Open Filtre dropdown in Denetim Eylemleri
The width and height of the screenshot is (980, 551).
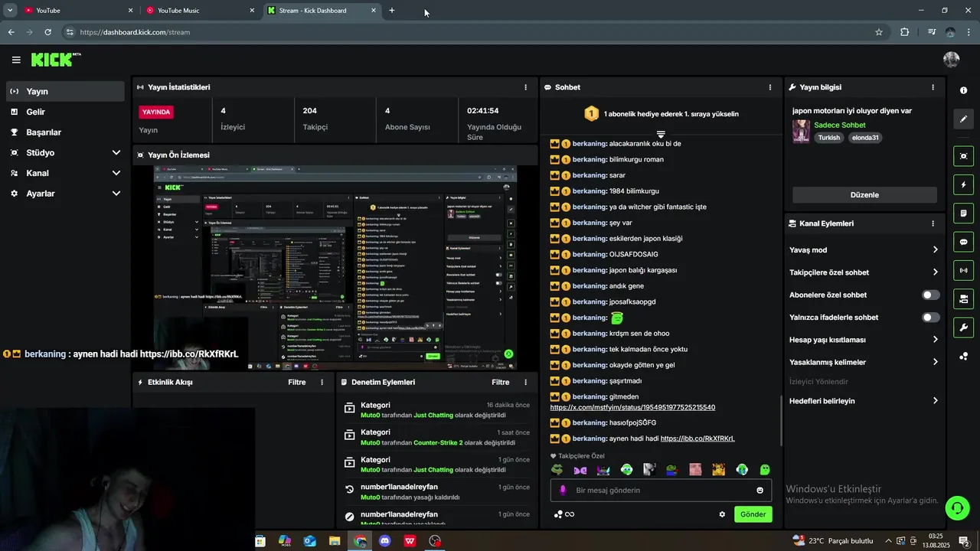500,382
